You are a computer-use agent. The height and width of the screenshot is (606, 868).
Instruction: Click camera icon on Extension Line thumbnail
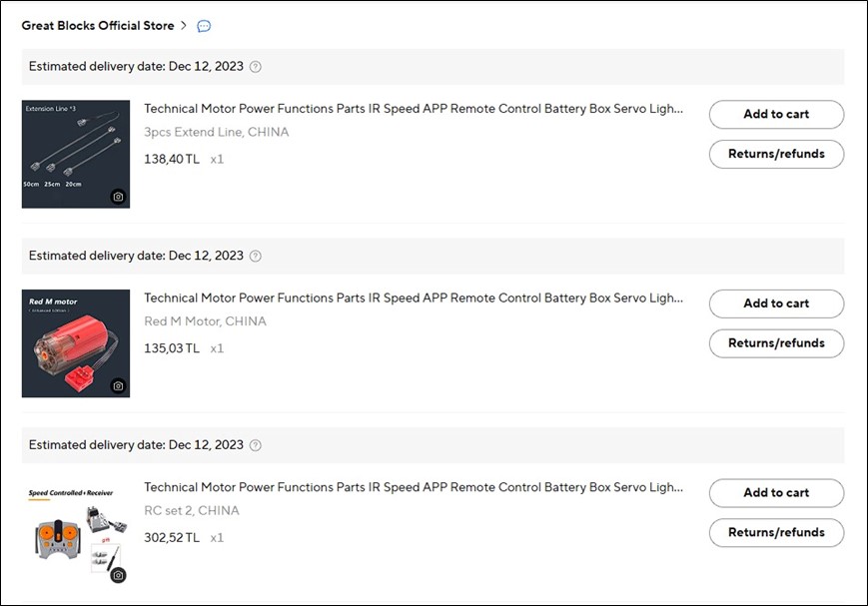(118, 197)
